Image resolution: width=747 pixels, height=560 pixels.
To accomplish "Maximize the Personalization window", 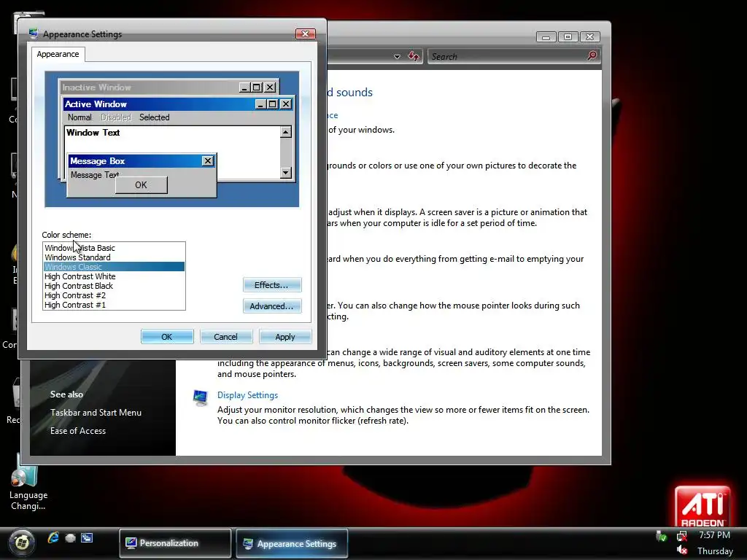I will tap(568, 36).
